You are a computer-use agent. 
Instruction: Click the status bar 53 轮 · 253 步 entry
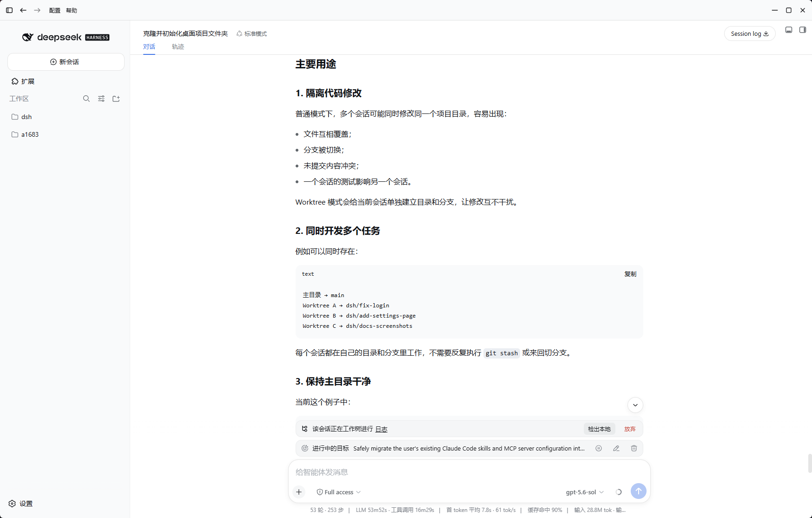tap(327, 510)
